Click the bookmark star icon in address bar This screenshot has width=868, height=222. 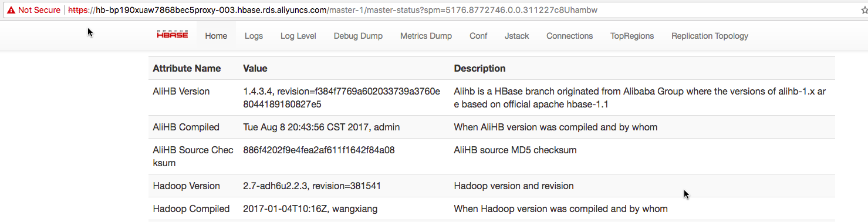point(864,10)
